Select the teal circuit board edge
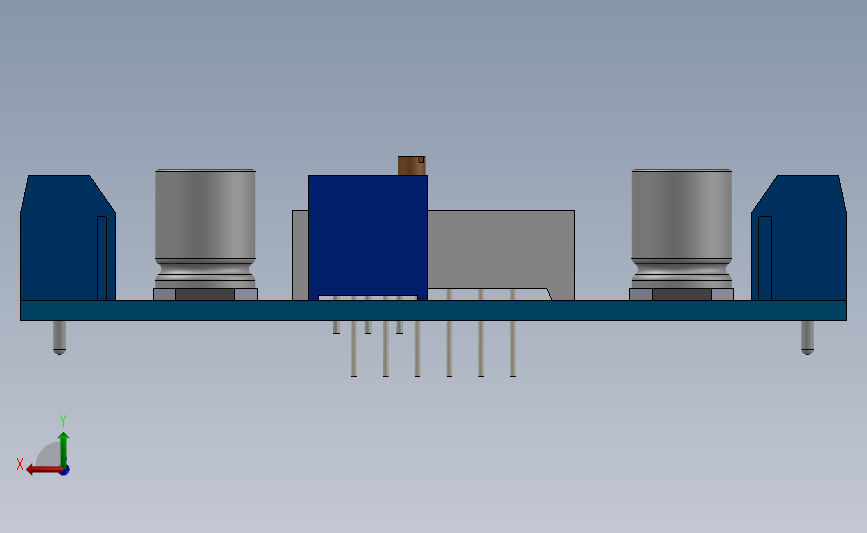Image resolution: width=867 pixels, height=533 pixels. coord(433,311)
